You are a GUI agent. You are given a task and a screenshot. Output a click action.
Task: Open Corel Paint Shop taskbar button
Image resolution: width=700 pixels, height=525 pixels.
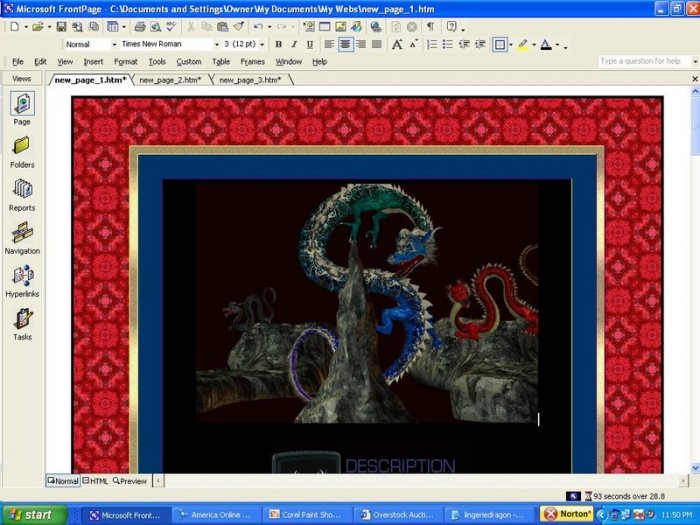tap(307, 515)
